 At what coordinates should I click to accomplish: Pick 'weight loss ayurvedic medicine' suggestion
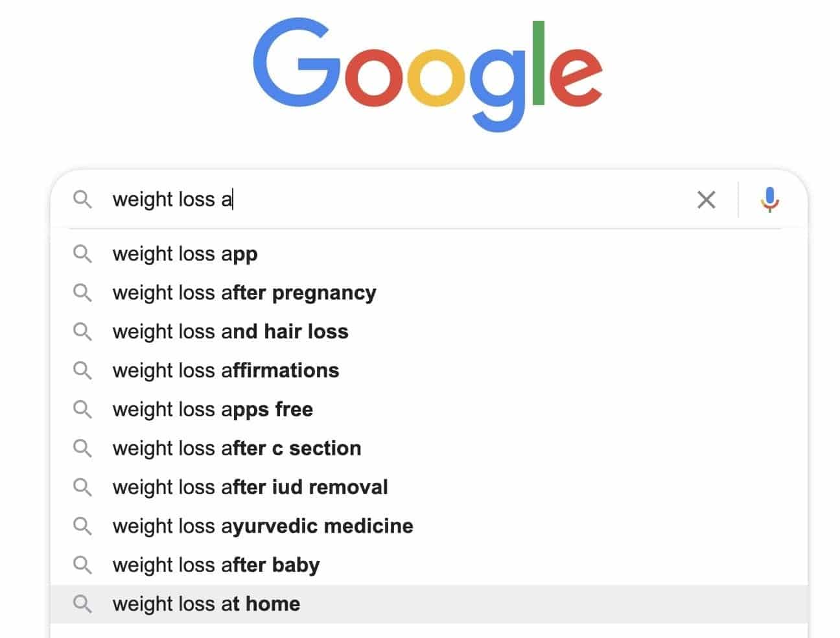tap(429, 526)
